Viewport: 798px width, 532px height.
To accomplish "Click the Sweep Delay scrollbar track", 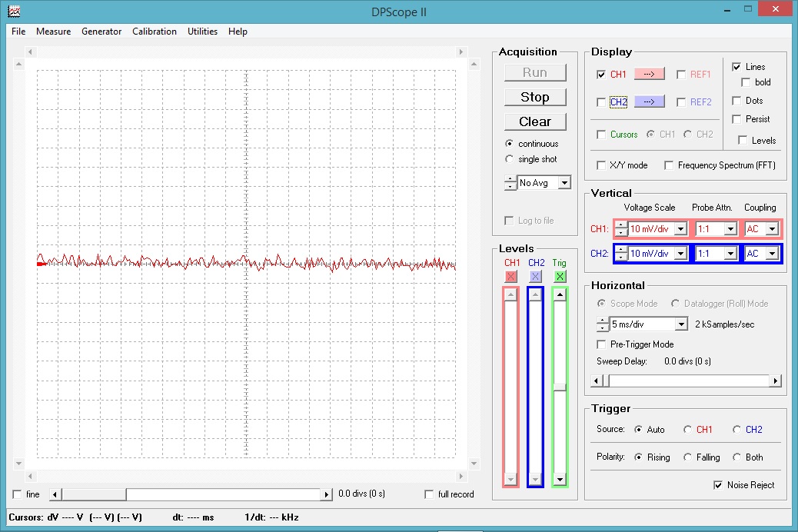I will point(689,381).
